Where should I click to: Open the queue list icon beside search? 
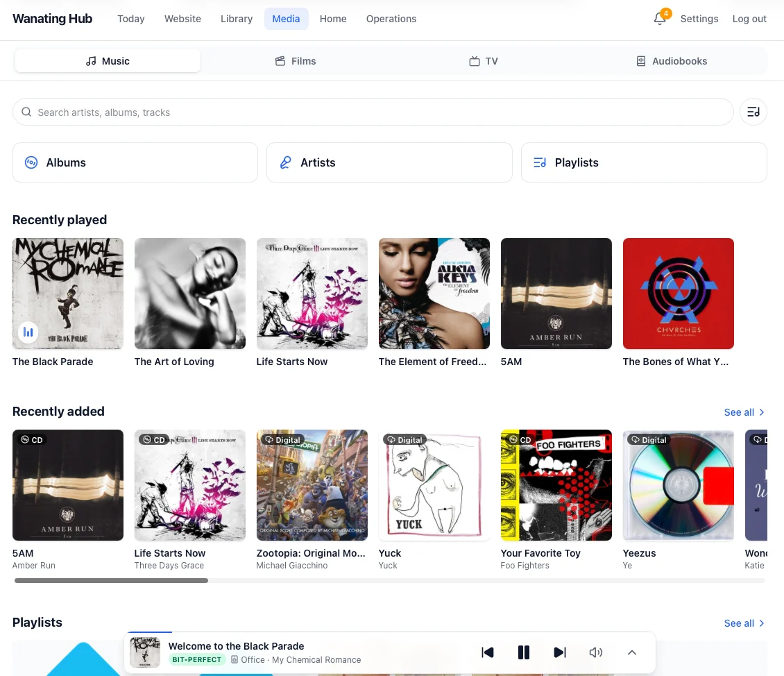(x=753, y=112)
